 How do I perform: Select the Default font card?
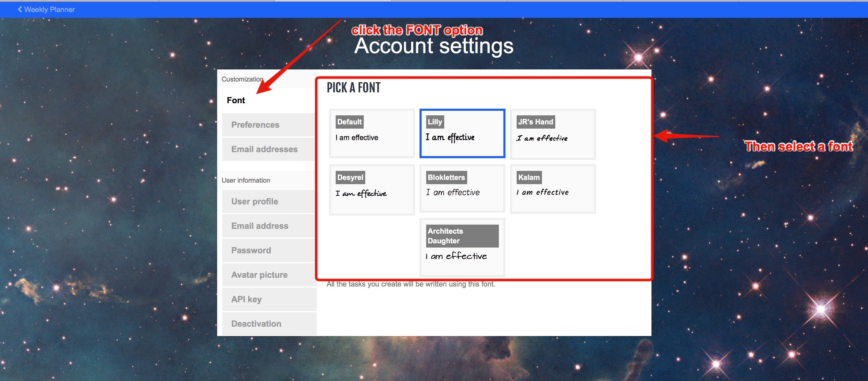(x=372, y=133)
